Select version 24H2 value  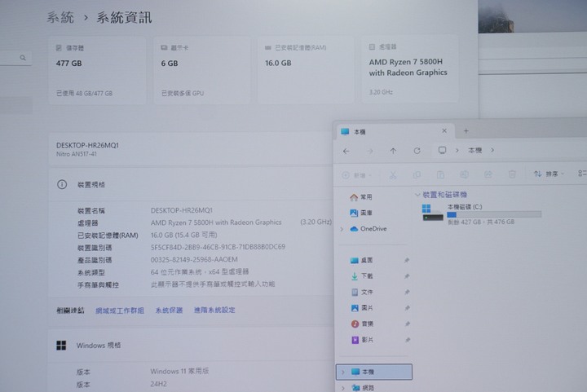click(x=158, y=384)
